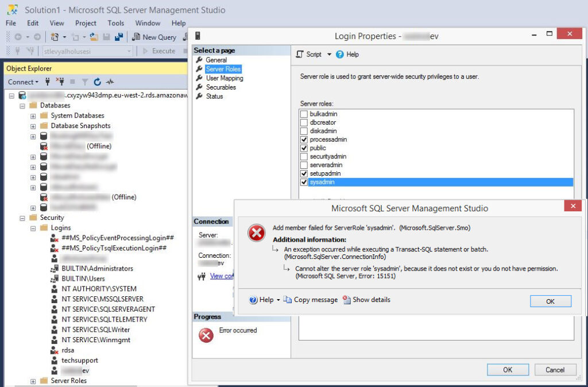Collapse the server root node
The height and width of the screenshot is (387, 588).
[11, 96]
